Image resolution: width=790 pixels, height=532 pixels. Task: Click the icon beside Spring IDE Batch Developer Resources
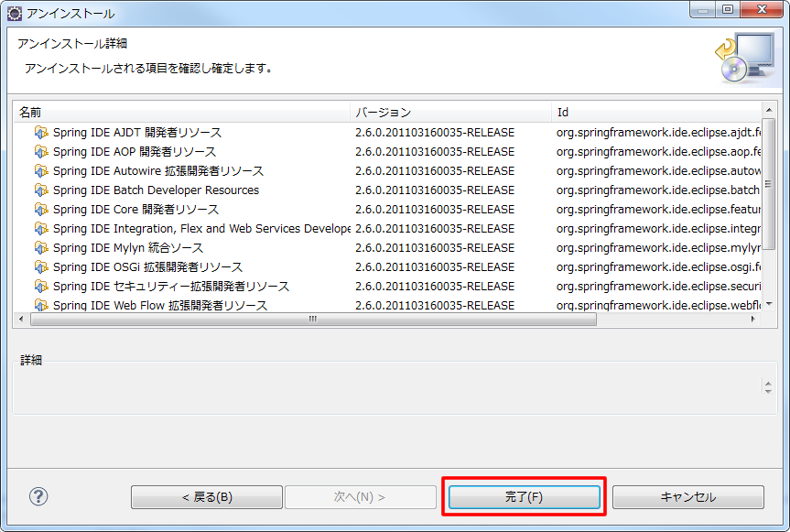[x=41, y=190]
